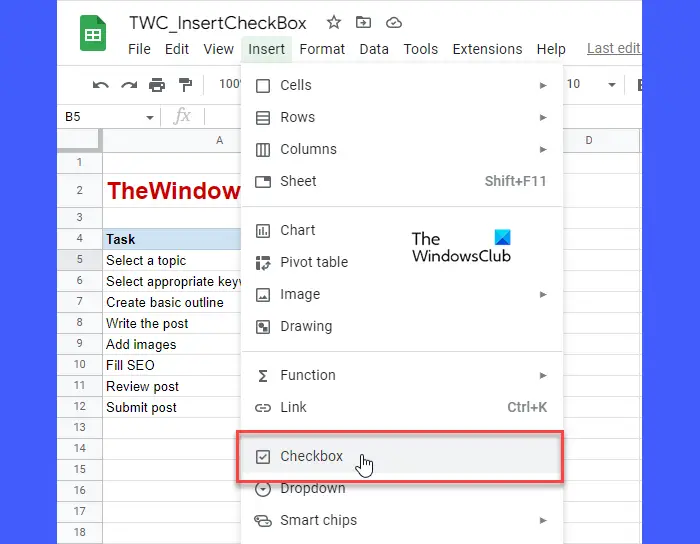Open the Last edit history link

pos(614,48)
